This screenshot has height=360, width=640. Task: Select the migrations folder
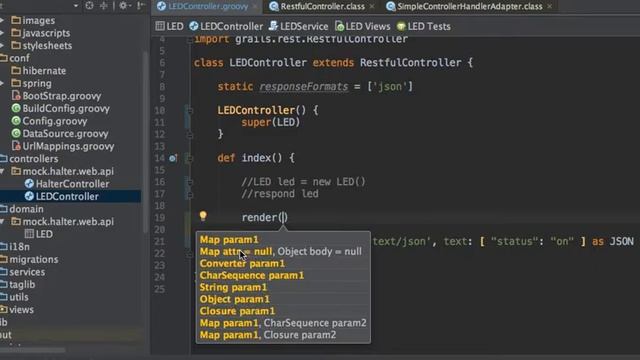(33, 259)
